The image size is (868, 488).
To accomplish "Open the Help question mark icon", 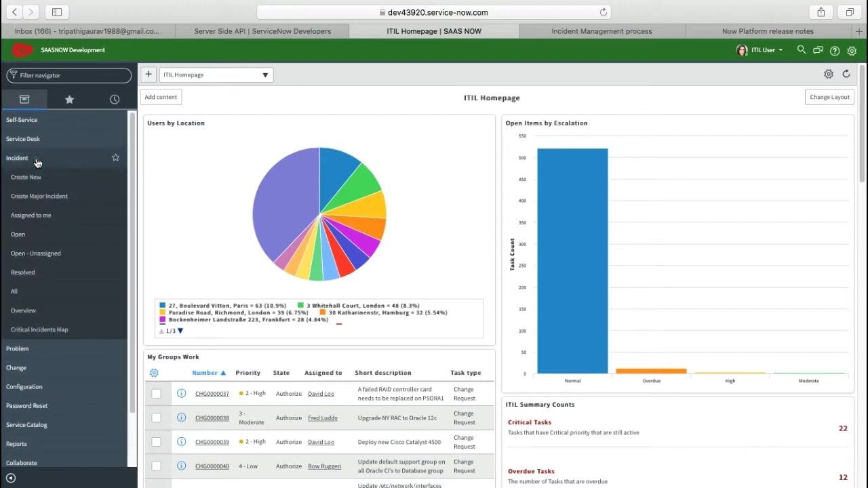I will point(835,50).
